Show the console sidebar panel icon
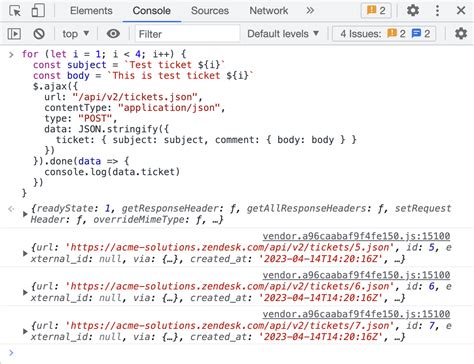Screen dimensions: 474x364 point(14,34)
